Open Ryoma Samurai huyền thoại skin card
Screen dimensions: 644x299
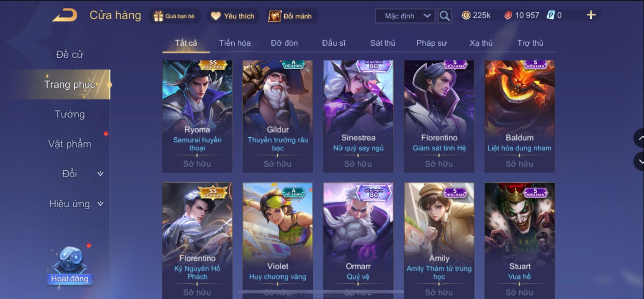pos(197,116)
